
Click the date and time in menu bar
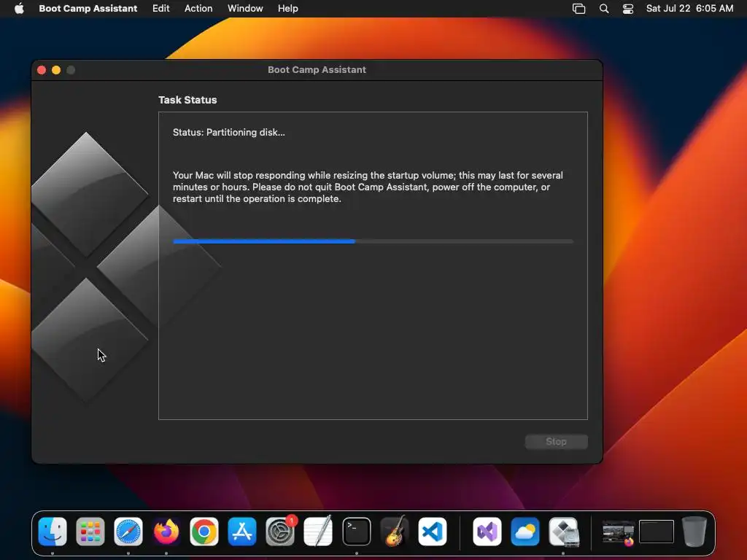(689, 8)
